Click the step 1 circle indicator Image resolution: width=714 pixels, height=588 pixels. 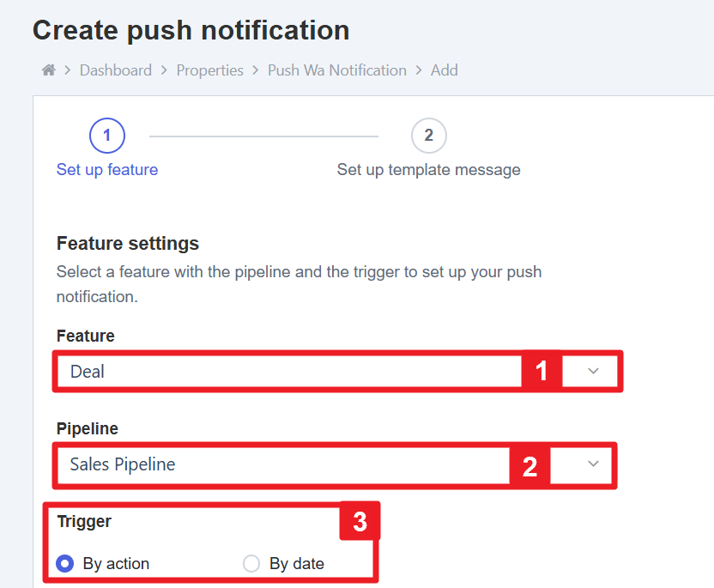[107, 136]
